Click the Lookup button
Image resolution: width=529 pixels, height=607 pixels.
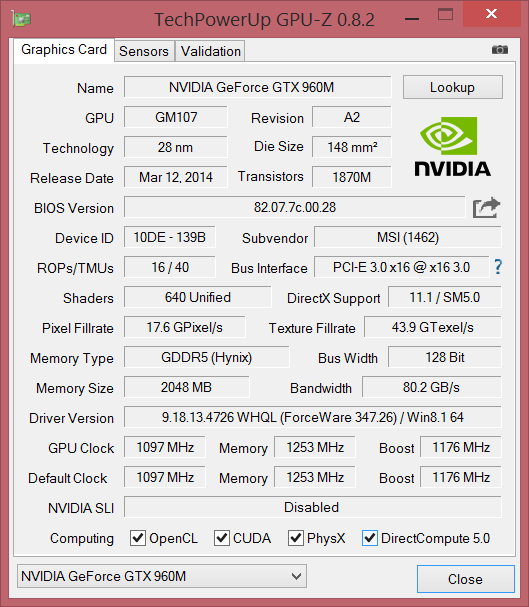(x=453, y=87)
